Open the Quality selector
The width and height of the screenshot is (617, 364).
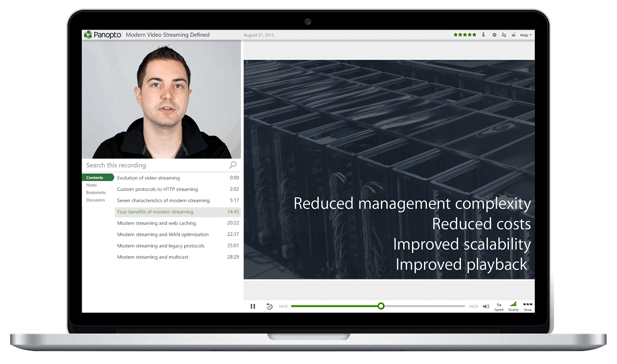(513, 306)
